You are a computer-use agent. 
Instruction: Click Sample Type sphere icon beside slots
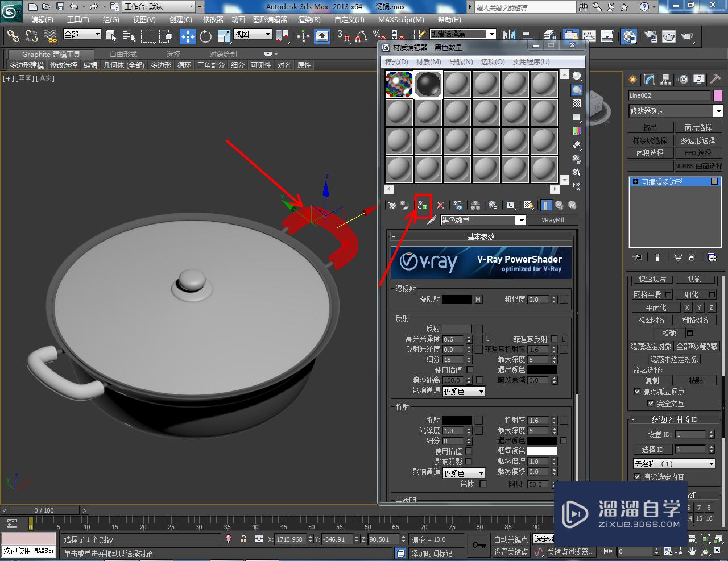point(577,76)
